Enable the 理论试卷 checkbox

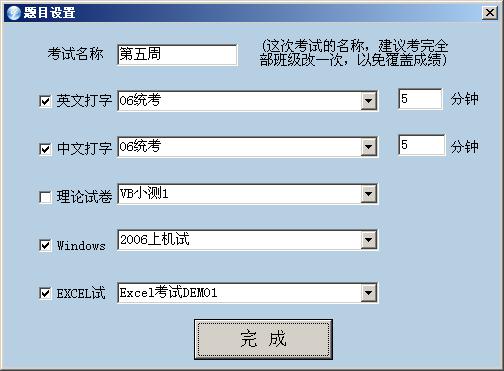point(45,197)
